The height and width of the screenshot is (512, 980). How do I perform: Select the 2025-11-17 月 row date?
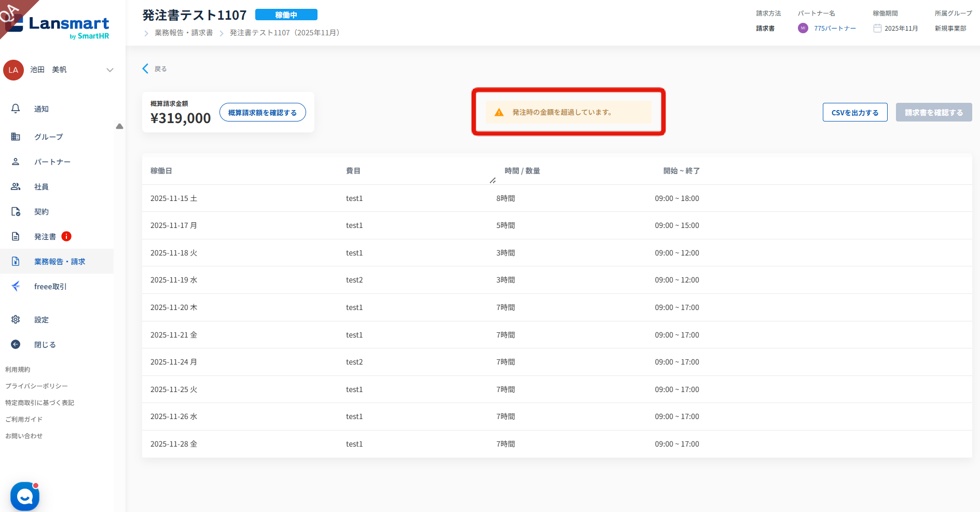[174, 225]
